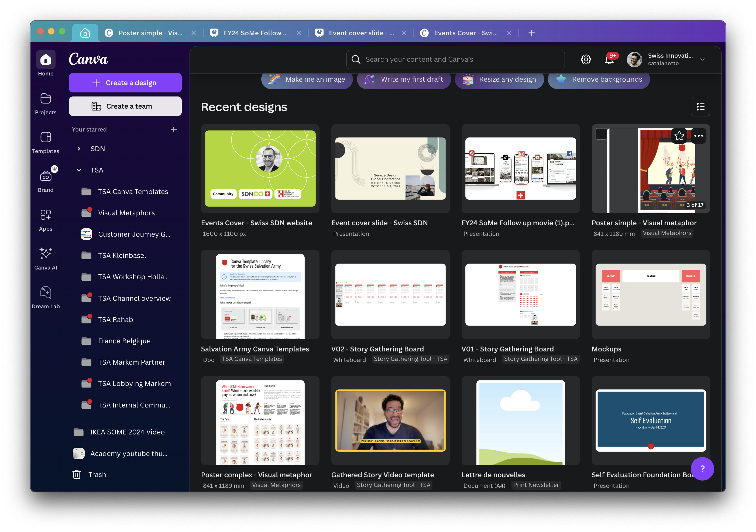The image size is (756, 532).
Task: Switch recent designs to list view
Action: 700,107
